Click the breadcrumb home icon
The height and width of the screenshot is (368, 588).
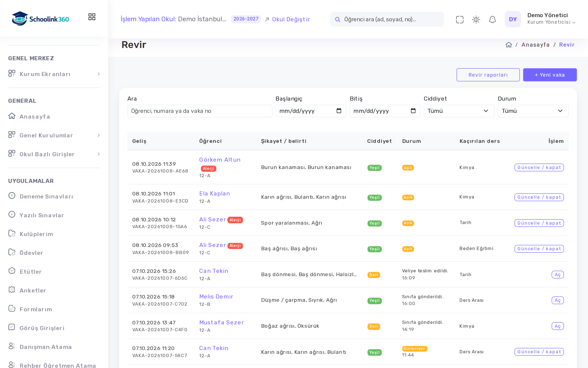[509, 45]
